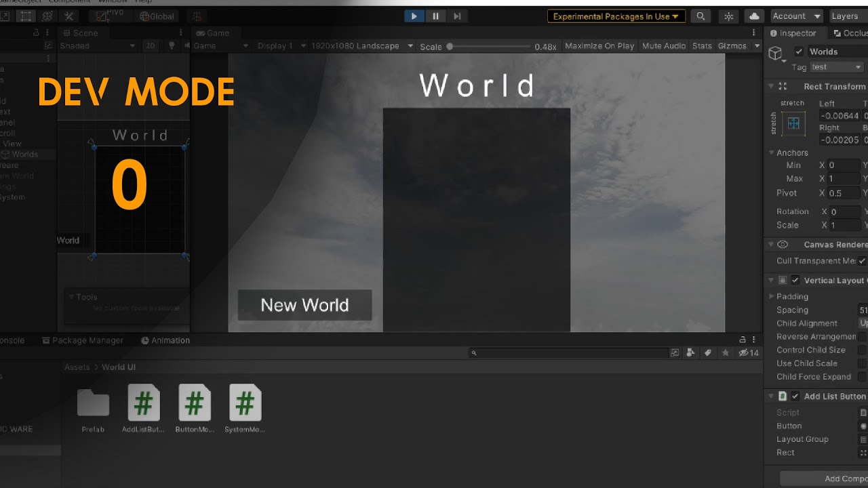Viewport: 868px width, 488px height.
Task: Click the Search by Label tag icon
Action: (x=708, y=352)
